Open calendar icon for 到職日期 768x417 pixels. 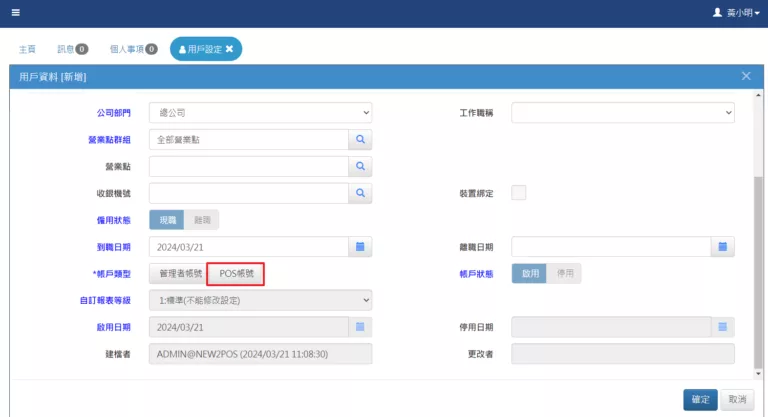(360, 246)
